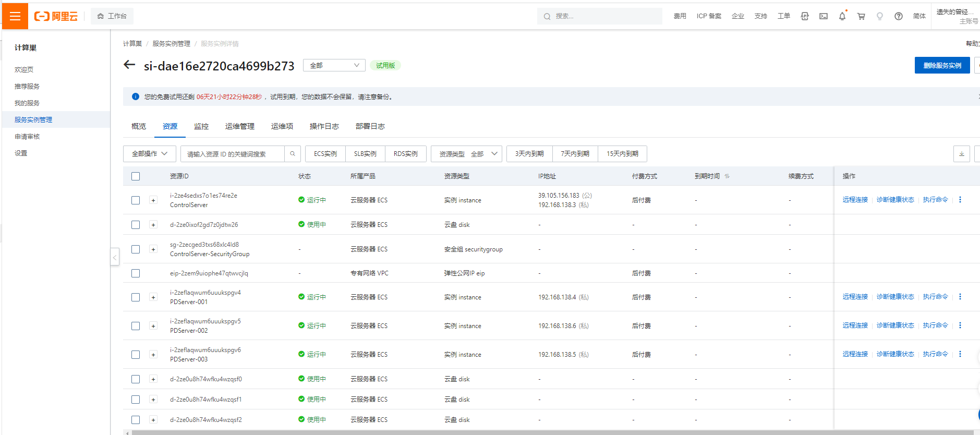Toggle the select-all checkbox in header

pyautogui.click(x=136, y=176)
